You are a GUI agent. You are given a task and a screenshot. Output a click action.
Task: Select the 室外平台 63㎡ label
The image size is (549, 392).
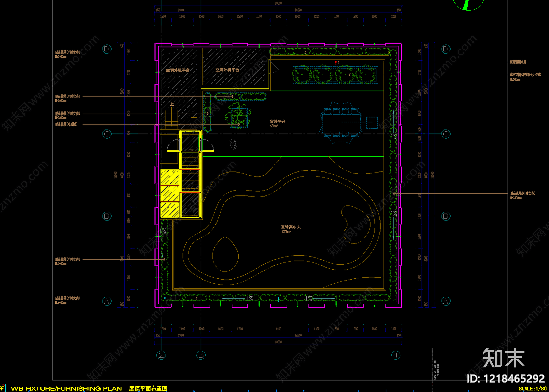coord(278,124)
